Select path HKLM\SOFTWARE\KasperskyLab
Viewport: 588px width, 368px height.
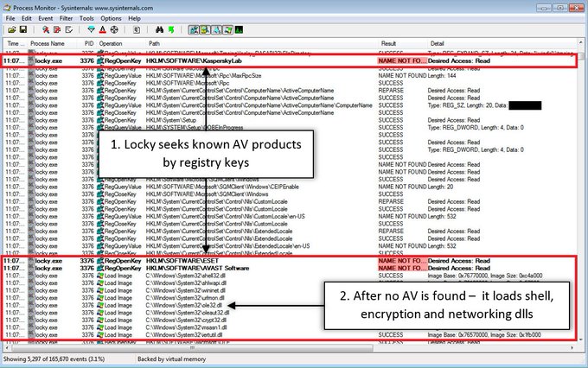pos(194,60)
